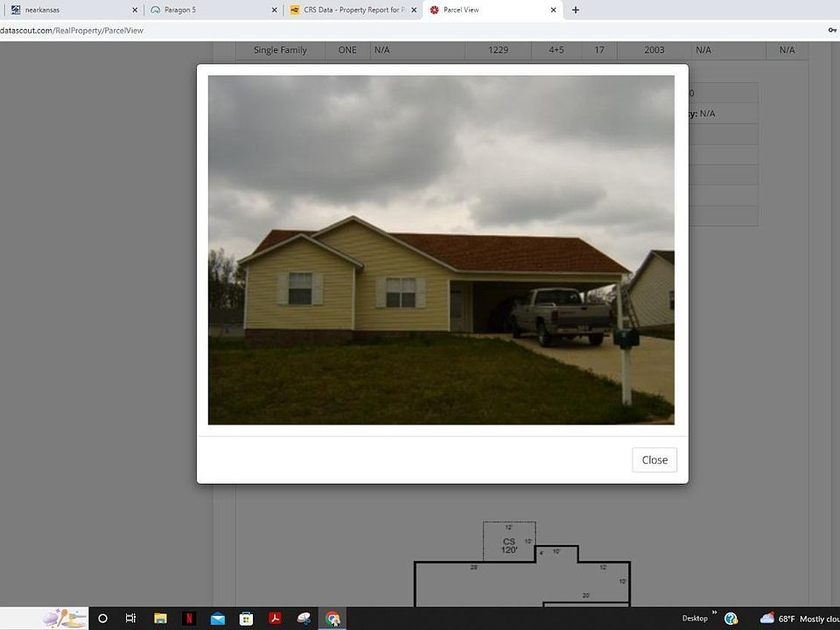Click the building sketch floor plan

pos(522,564)
